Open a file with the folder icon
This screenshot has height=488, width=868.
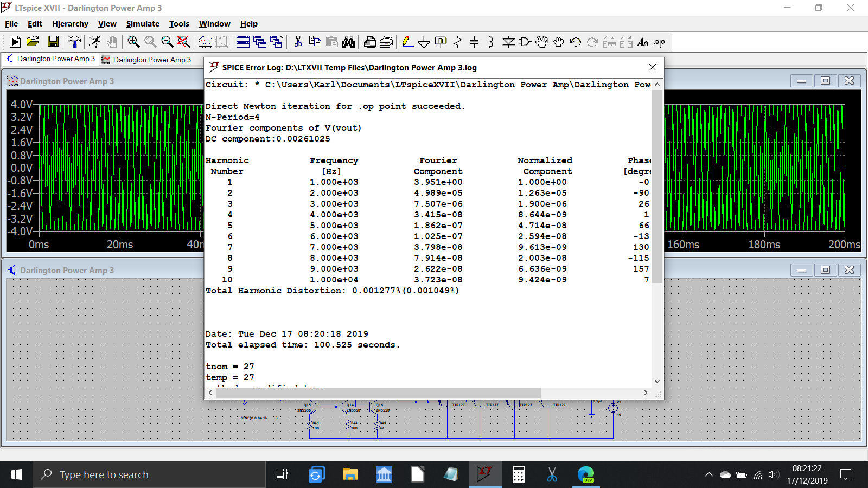pyautogui.click(x=33, y=42)
